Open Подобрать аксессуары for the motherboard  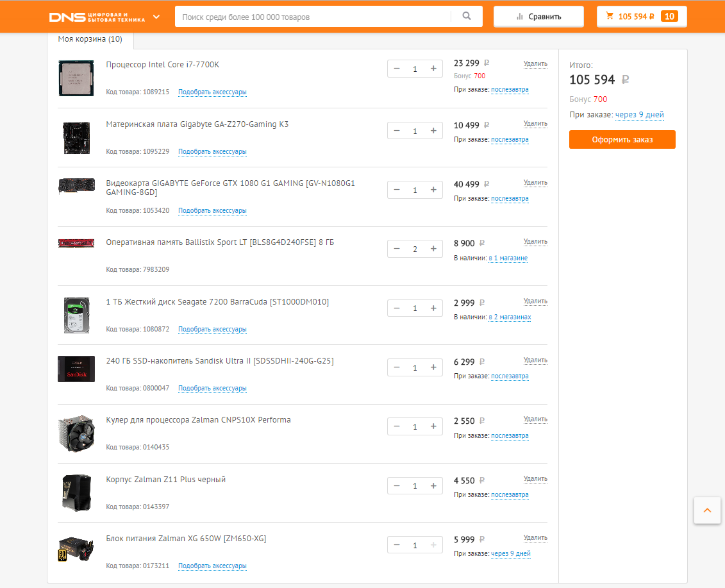pyautogui.click(x=212, y=152)
